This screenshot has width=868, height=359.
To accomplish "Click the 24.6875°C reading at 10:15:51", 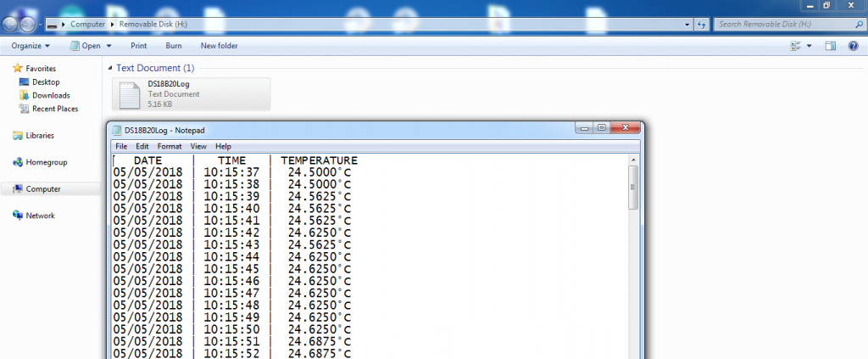I will point(320,341).
